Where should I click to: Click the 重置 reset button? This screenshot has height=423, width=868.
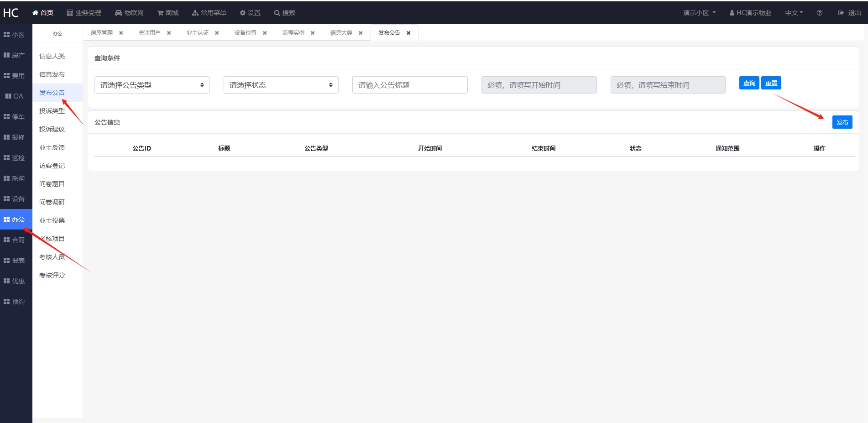pos(771,83)
